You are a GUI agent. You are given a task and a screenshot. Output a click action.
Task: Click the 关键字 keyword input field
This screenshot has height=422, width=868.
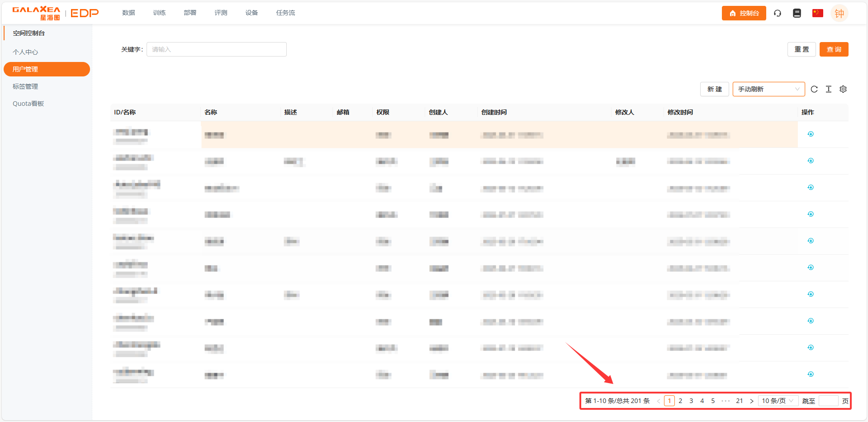(x=216, y=49)
